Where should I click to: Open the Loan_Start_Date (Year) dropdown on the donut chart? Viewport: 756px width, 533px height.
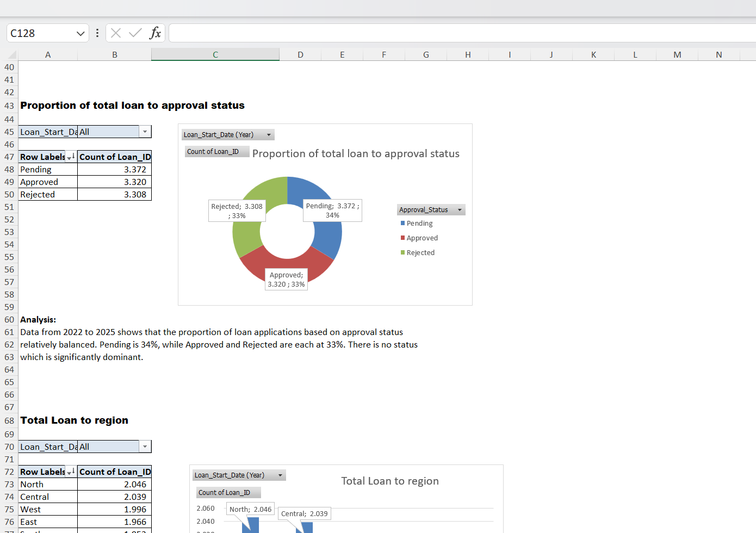click(x=269, y=134)
